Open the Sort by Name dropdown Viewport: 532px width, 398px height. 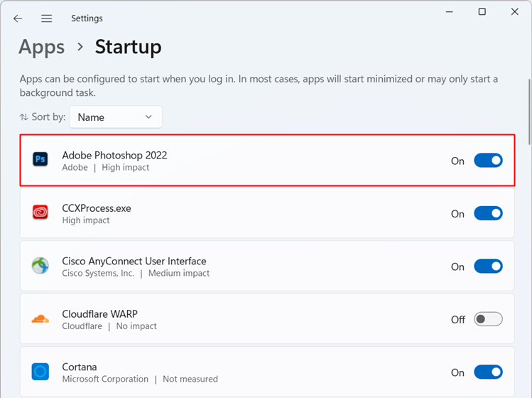pos(115,117)
